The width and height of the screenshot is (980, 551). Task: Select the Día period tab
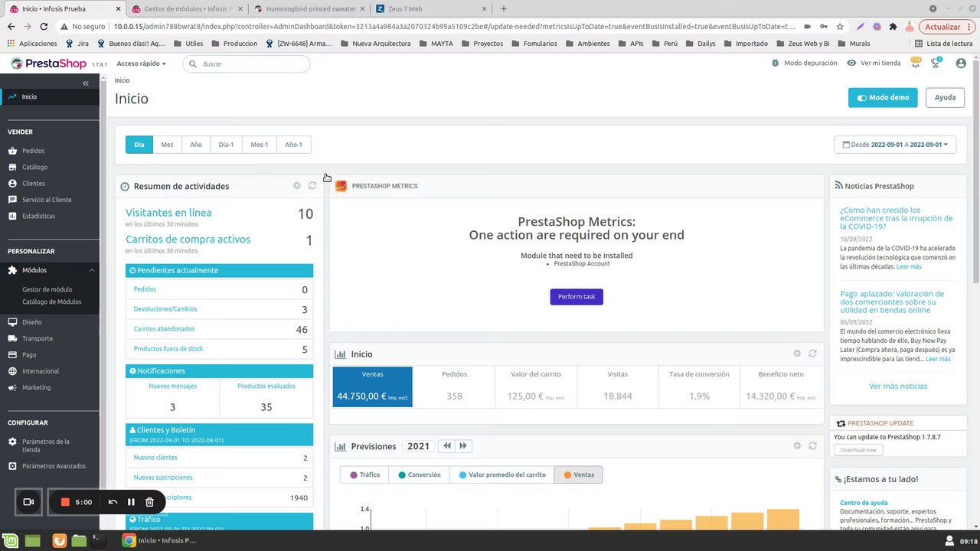tap(139, 145)
